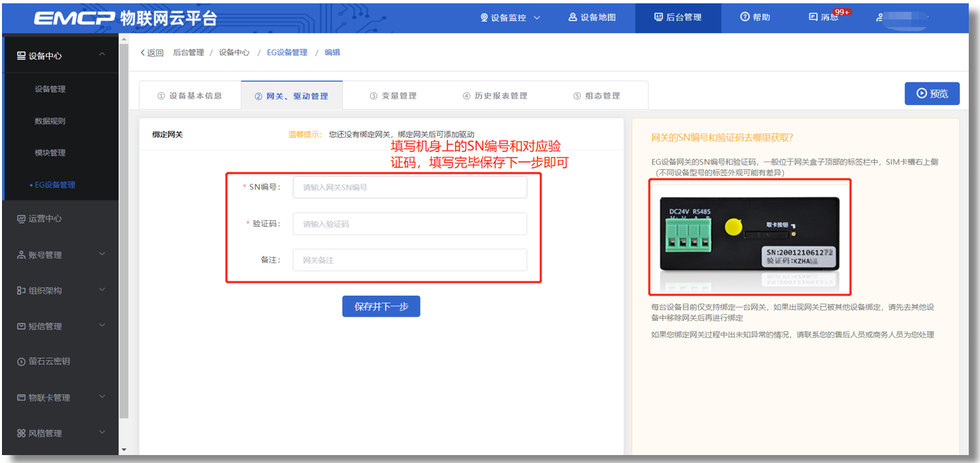Click the EMCP 物联网云平台 logo

click(125, 17)
